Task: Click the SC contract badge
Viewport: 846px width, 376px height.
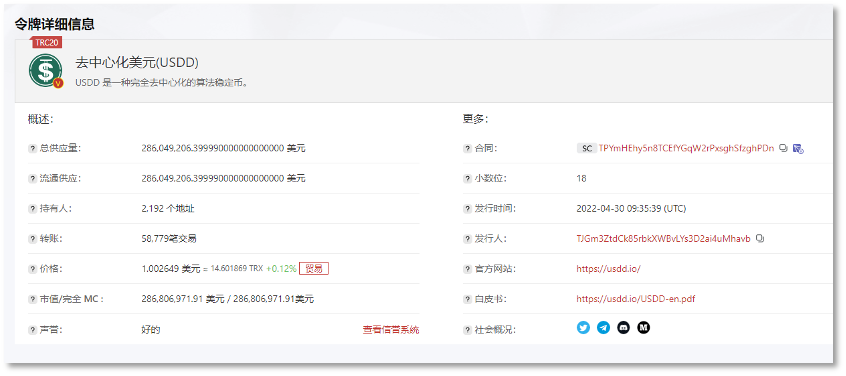Action: (x=586, y=148)
